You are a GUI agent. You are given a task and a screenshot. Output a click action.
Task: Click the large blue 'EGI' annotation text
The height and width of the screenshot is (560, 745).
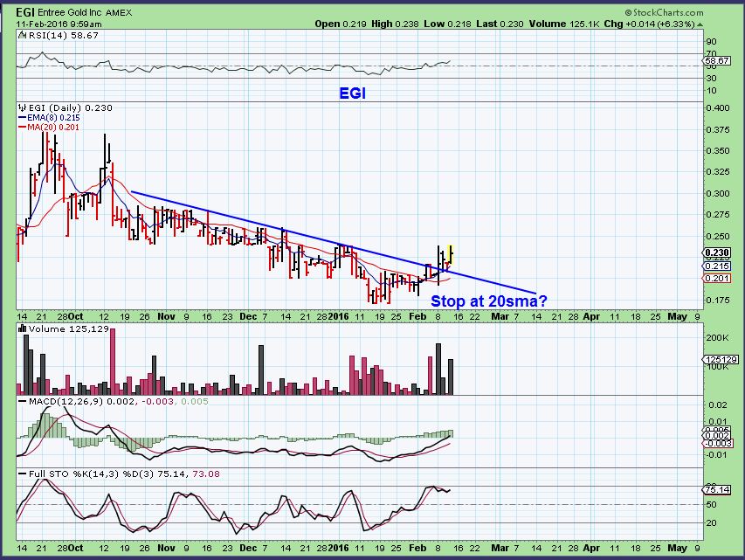tap(353, 93)
